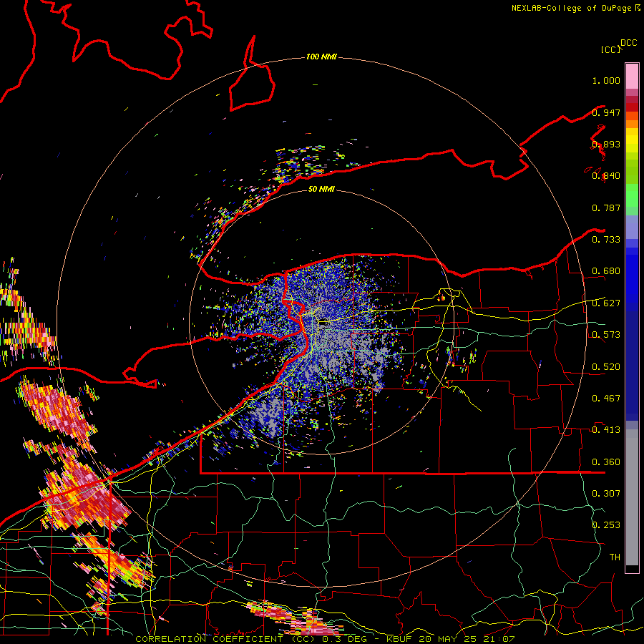The height and width of the screenshot is (644, 644).
Task: Select the 100 NMI range ring label
Action: pyautogui.click(x=321, y=57)
